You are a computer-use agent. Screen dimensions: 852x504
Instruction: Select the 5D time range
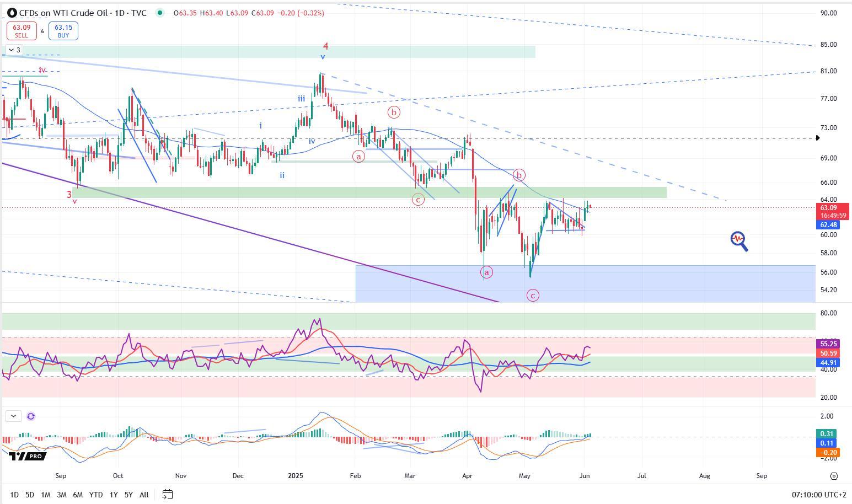coord(30,495)
